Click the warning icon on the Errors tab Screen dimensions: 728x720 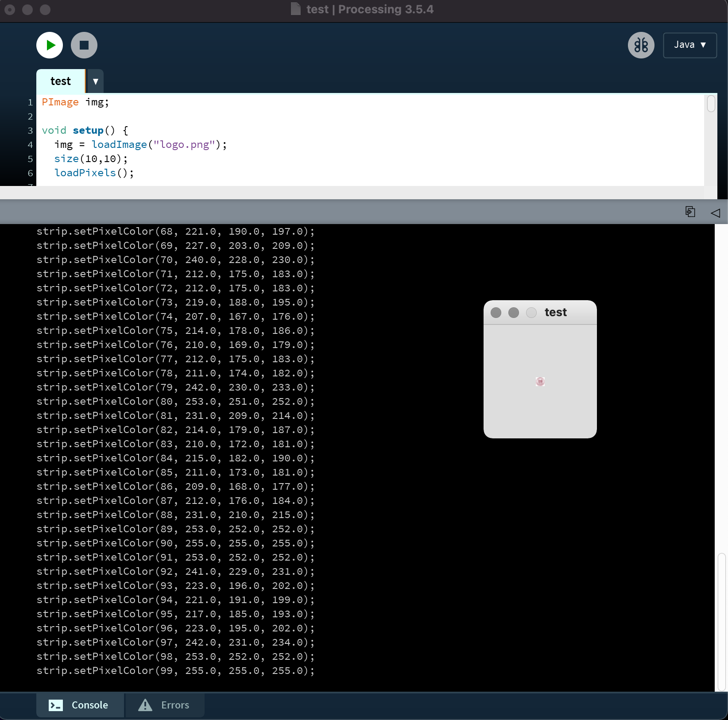[145, 705]
